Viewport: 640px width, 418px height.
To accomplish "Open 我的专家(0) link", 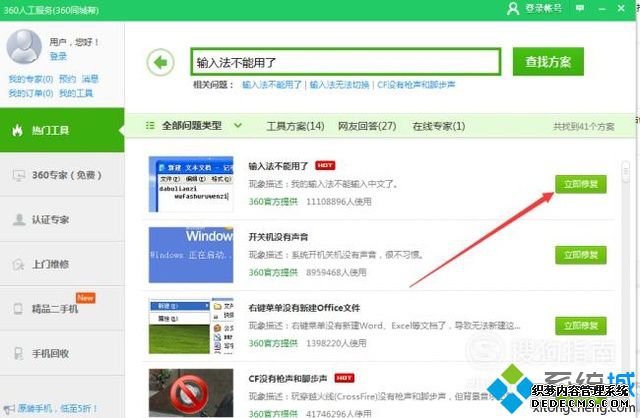I will point(31,79).
